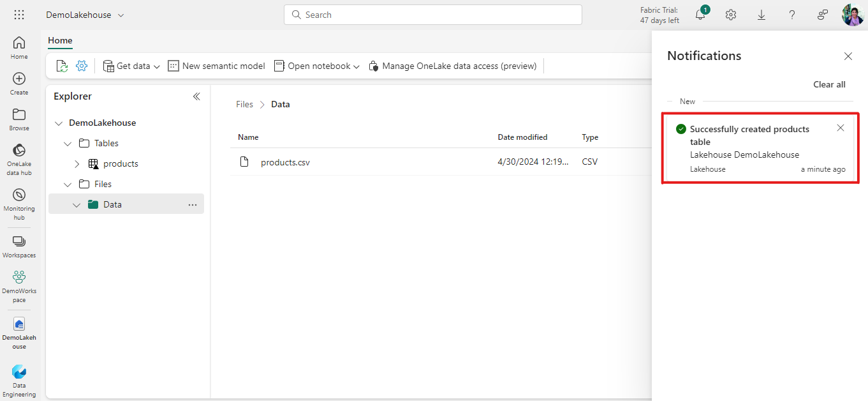Select the Files folder label

pyautogui.click(x=103, y=185)
